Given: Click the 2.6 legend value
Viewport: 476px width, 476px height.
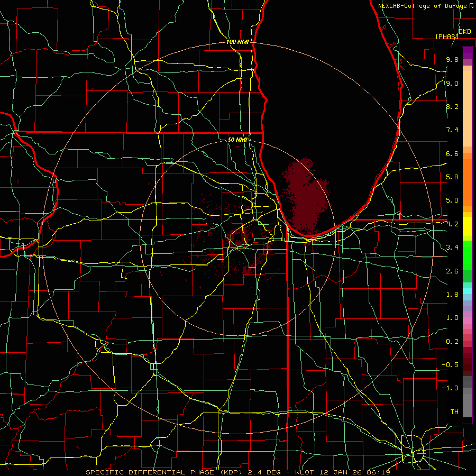Looking at the screenshot, I should click(452, 271).
